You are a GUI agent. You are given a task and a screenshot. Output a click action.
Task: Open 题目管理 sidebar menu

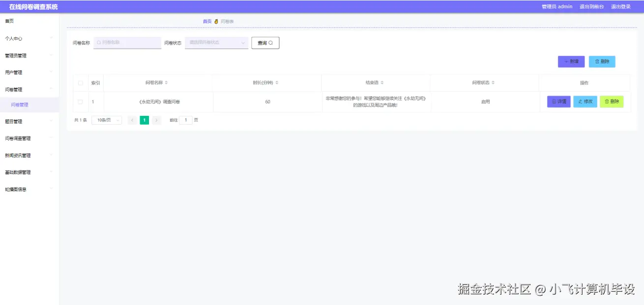click(29, 121)
